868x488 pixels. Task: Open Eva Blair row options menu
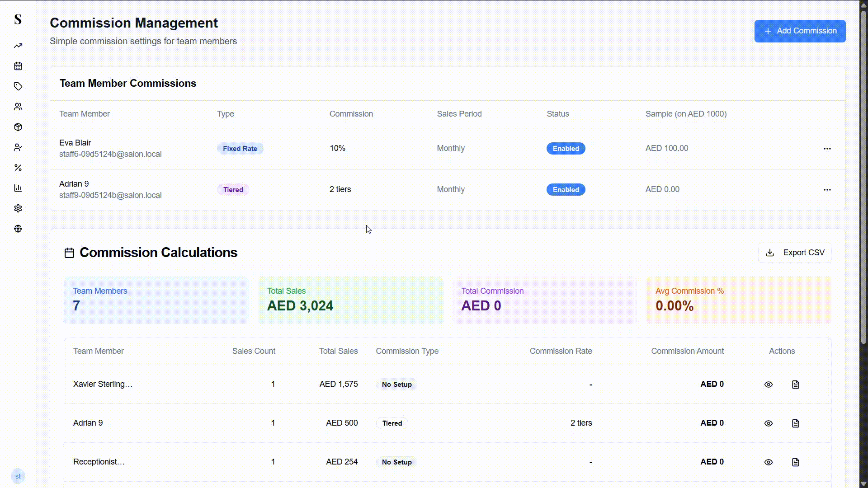pyautogui.click(x=827, y=149)
